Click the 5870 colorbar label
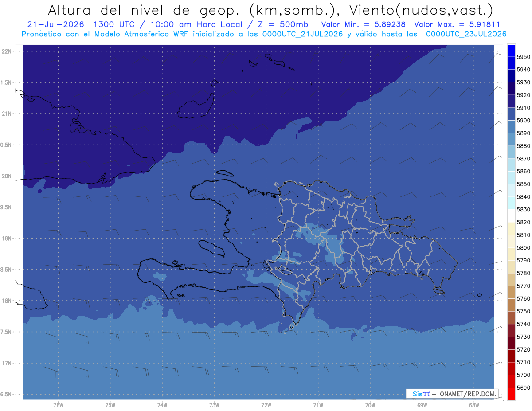Image resolution: width=532 pixels, height=411 pixels. 524,158
